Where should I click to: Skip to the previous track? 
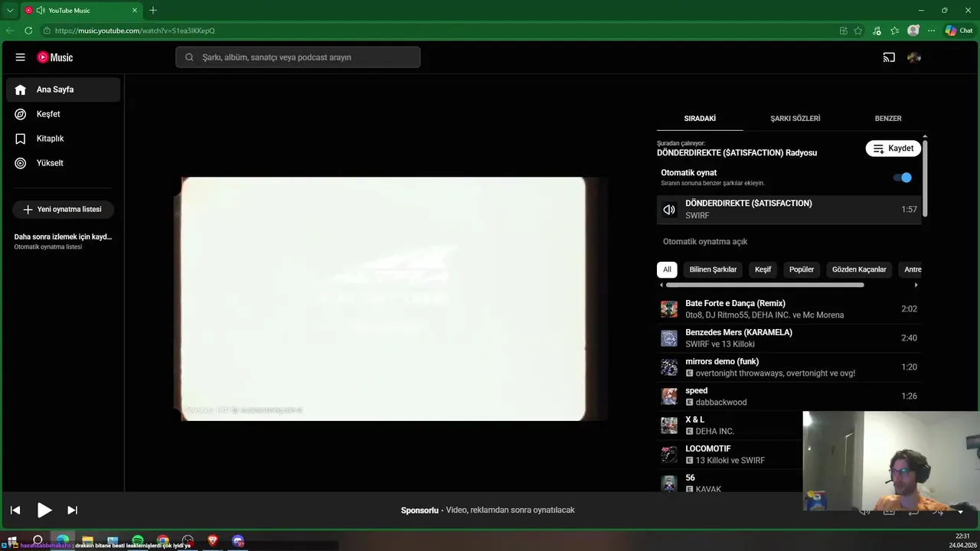15,510
